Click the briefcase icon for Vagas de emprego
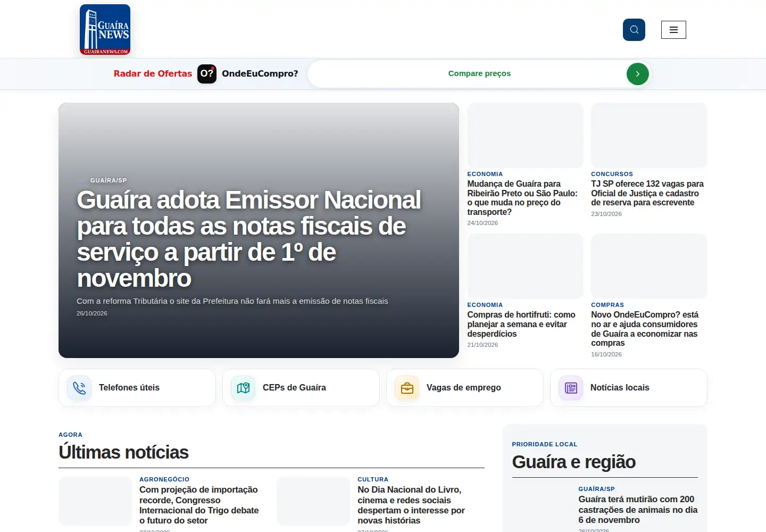 pos(407,388)
